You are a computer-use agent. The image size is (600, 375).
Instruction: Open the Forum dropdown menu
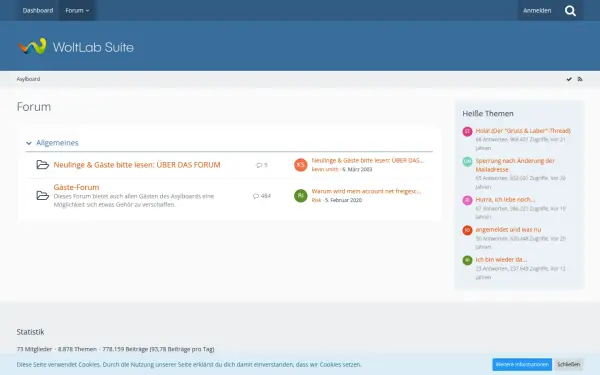pyautogui.click(x=77, y=10)
